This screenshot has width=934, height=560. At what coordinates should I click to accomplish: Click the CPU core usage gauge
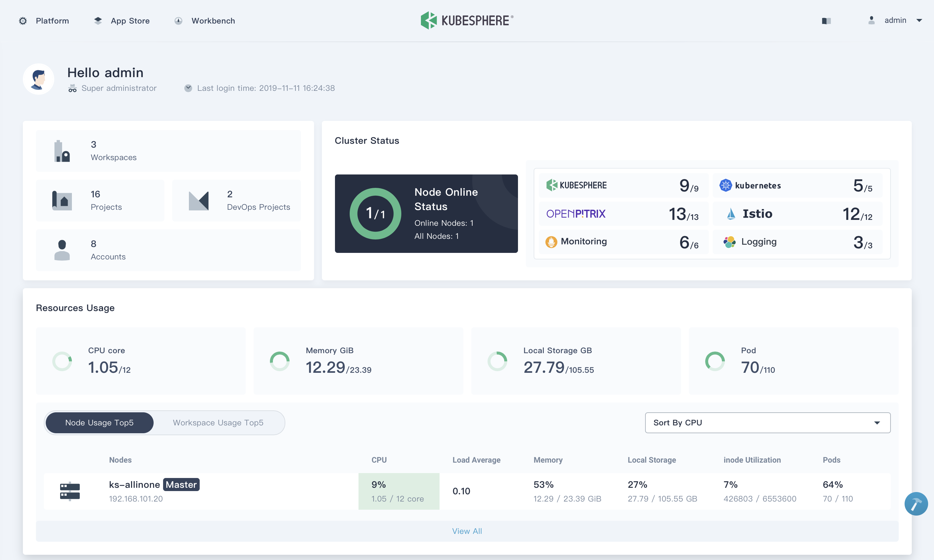click(63, 361)
